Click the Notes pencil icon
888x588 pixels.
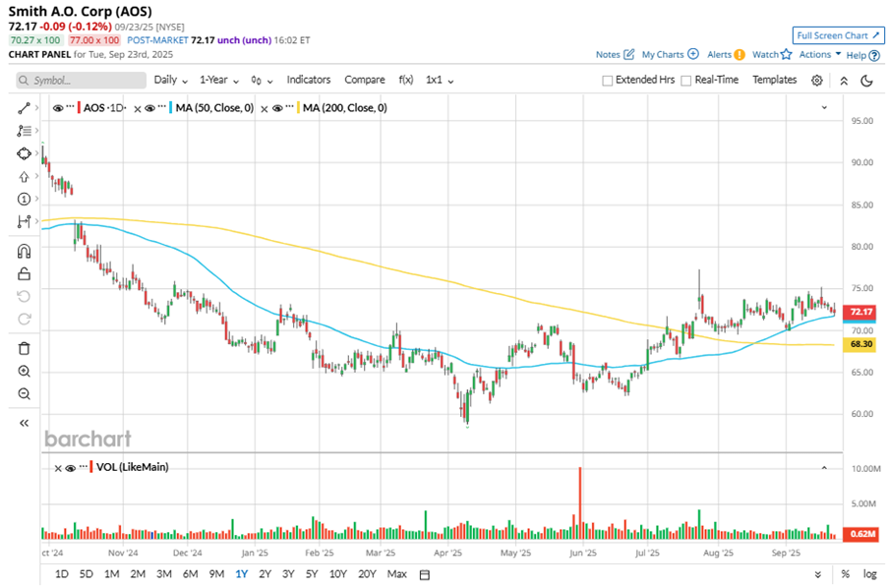(x=628, y=54)
